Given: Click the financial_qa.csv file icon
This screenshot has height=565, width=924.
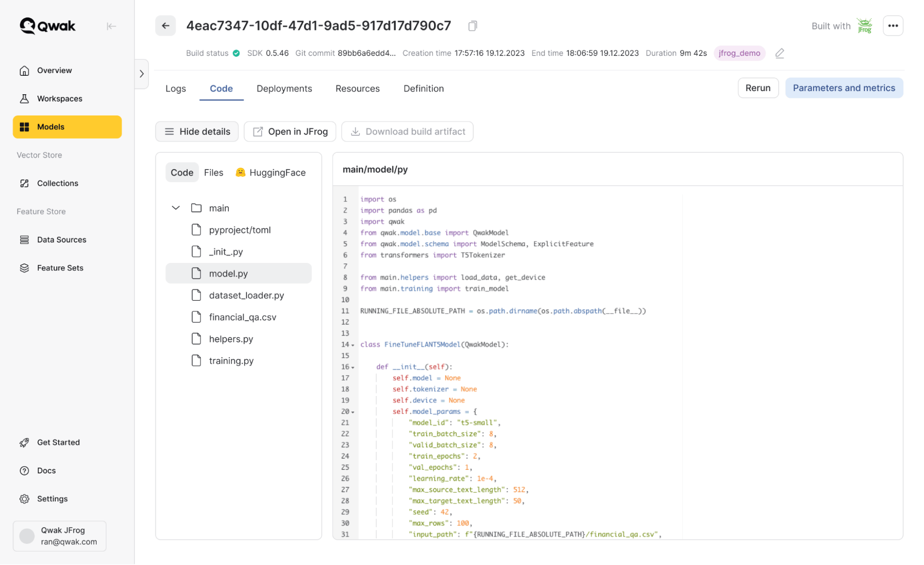Looking at the screenshot, I should [196, 317].
